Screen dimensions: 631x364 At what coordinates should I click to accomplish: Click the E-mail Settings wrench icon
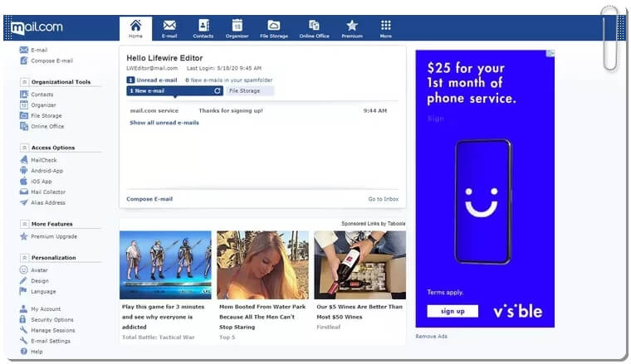coord(23,341)
